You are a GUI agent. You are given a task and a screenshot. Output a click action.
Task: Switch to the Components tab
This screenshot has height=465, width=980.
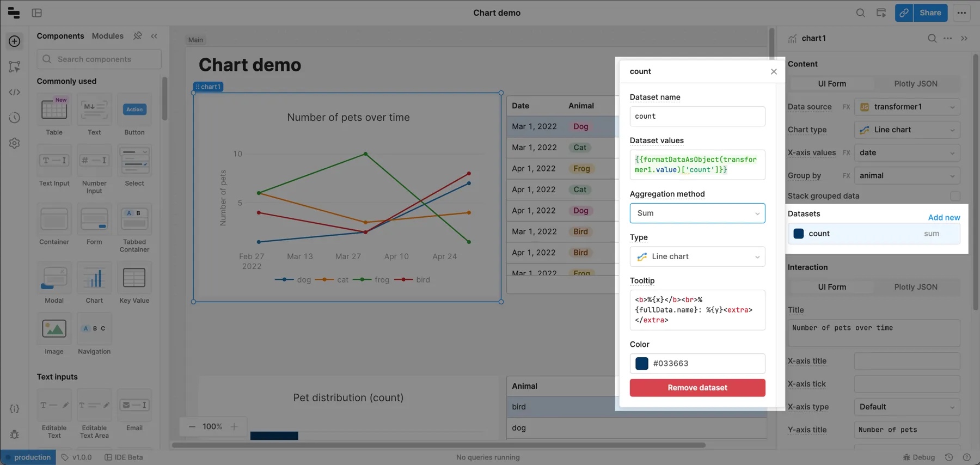pos(60,36)
